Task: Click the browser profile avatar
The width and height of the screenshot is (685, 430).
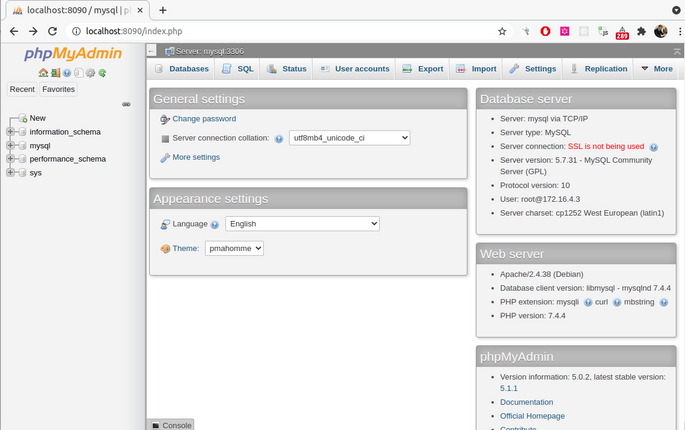Action: coord(661,31)
